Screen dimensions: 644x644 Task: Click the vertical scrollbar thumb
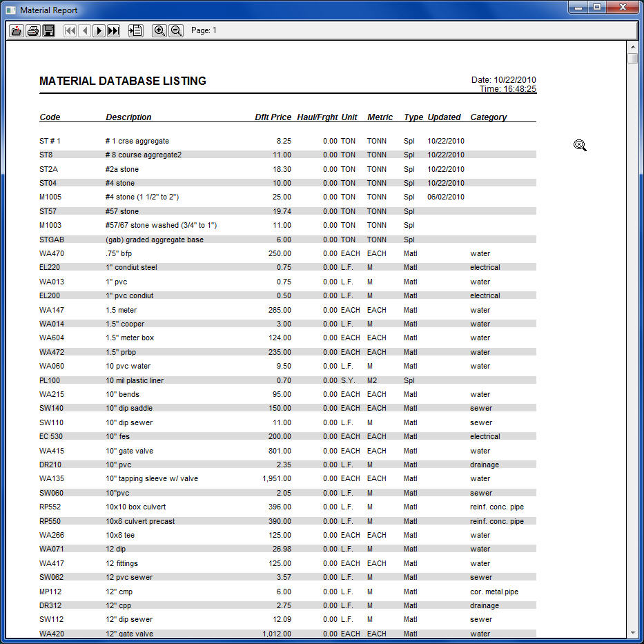click(632, 58)
